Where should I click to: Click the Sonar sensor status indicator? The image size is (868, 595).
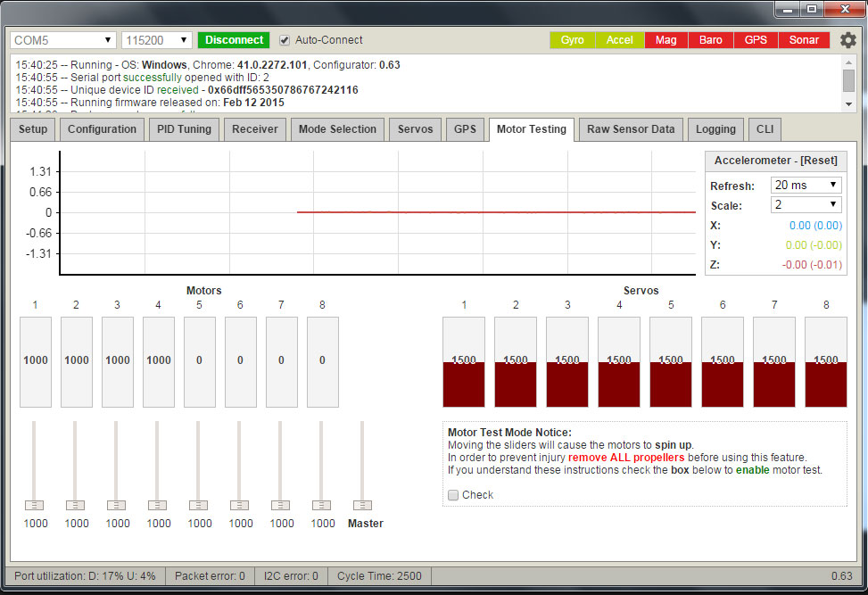[804, 40]
